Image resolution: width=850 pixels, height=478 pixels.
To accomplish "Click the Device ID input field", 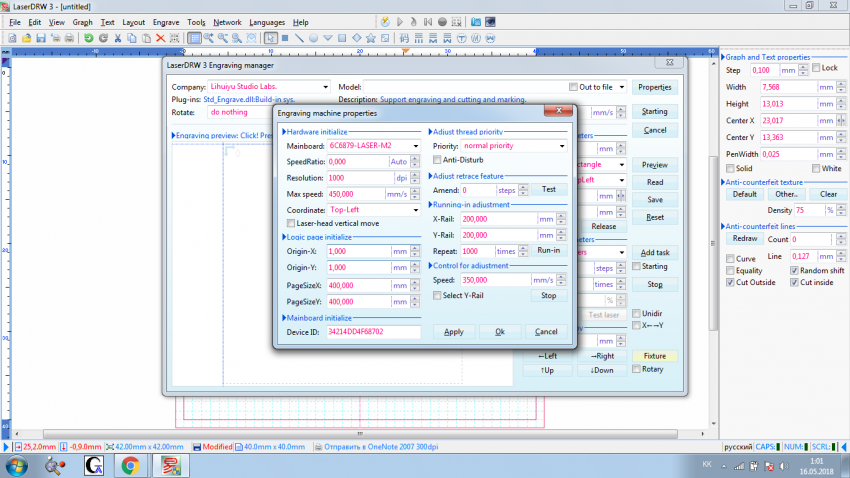I will [x=373, y=331].
